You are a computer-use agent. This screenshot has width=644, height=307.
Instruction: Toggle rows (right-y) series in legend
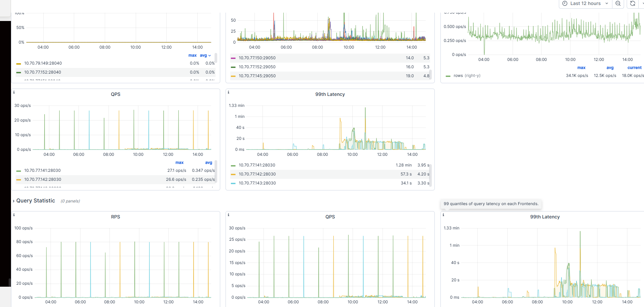tap(467, 76)
